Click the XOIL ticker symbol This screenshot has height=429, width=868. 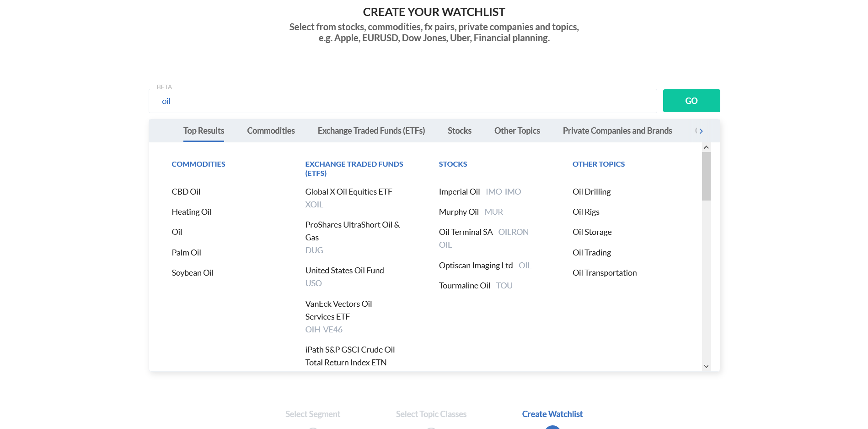(x=314, y=205)
